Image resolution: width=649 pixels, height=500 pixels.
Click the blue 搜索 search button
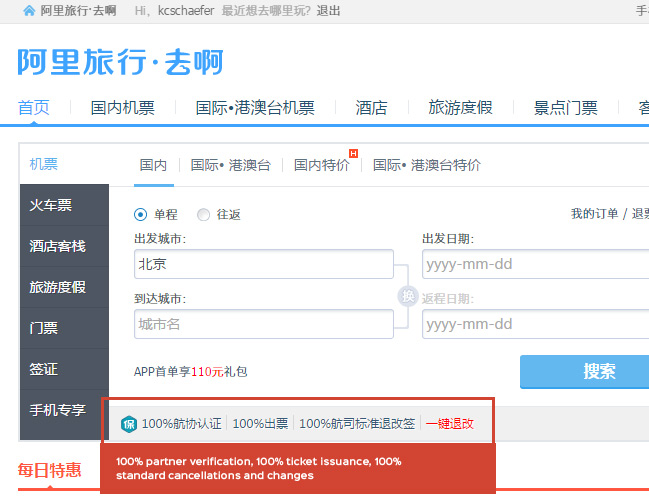click(x=584, y=371)
